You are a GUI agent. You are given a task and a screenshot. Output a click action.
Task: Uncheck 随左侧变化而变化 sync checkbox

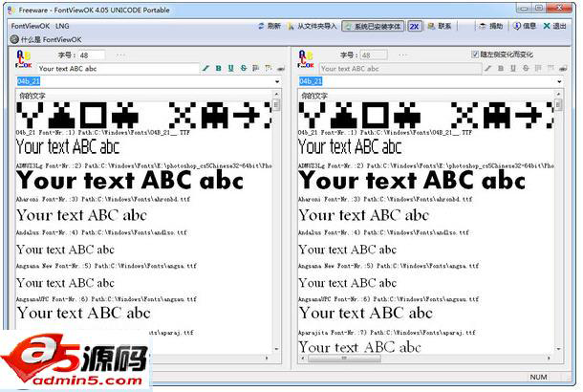pos(475,54)
